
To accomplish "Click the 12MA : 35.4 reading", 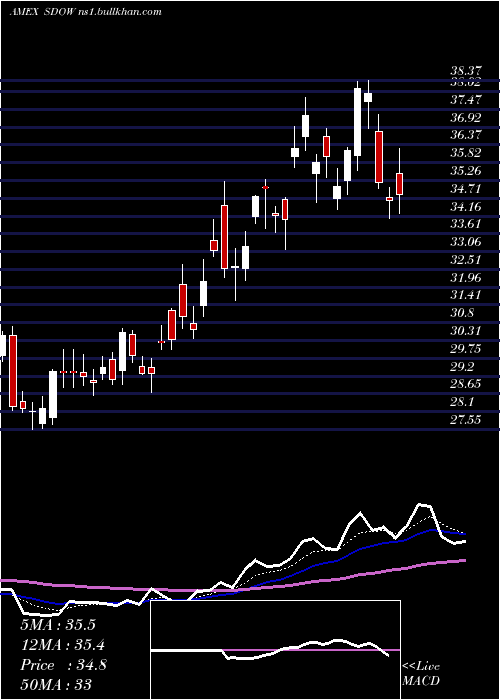I will [62, 645].
